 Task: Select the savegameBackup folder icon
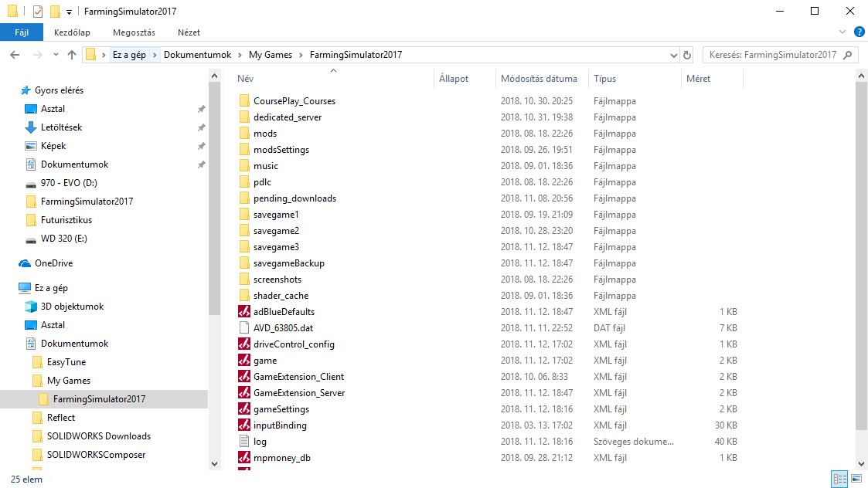tap(244, 263)
